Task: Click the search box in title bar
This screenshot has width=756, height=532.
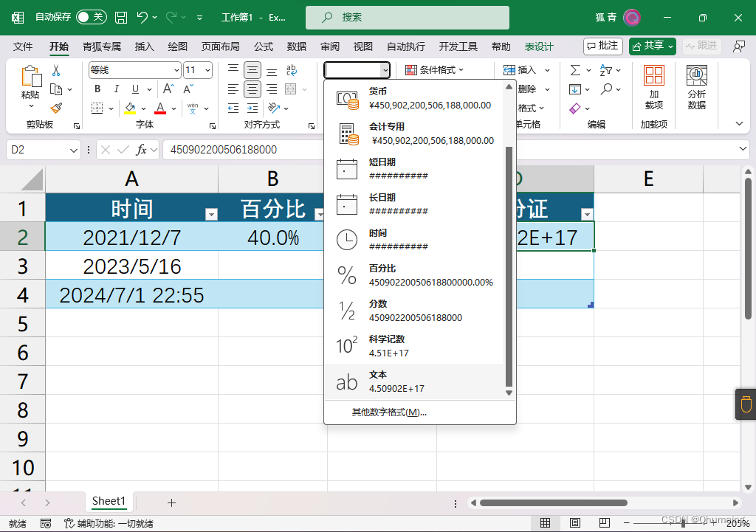Action: [x=408, y=18]
